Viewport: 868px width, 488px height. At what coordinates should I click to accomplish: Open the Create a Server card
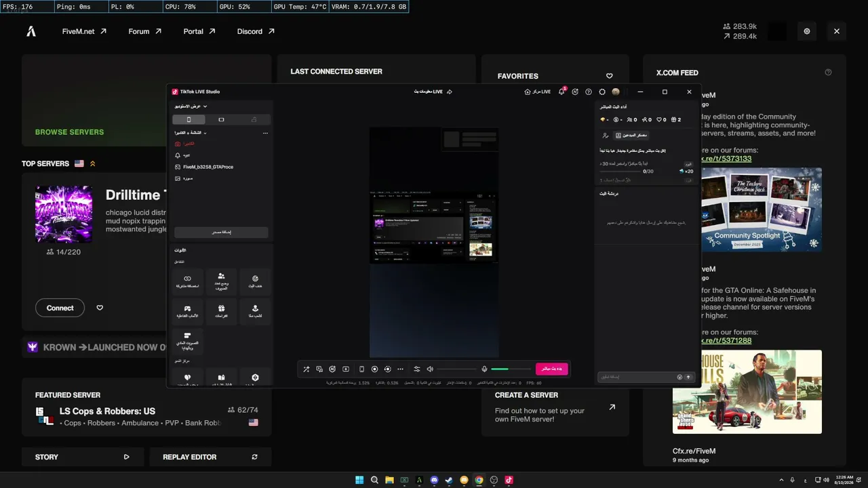click(x=555, y=407)
